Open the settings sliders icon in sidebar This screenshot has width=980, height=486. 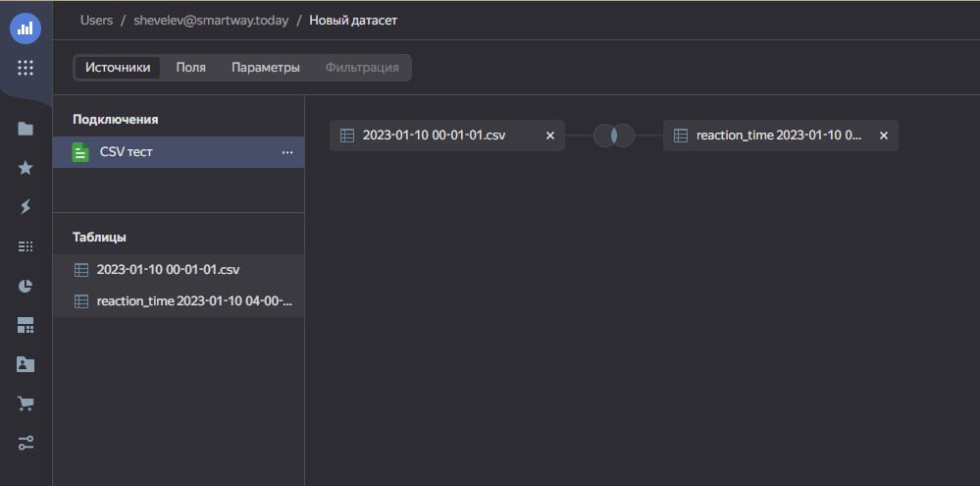pos(26,444)
